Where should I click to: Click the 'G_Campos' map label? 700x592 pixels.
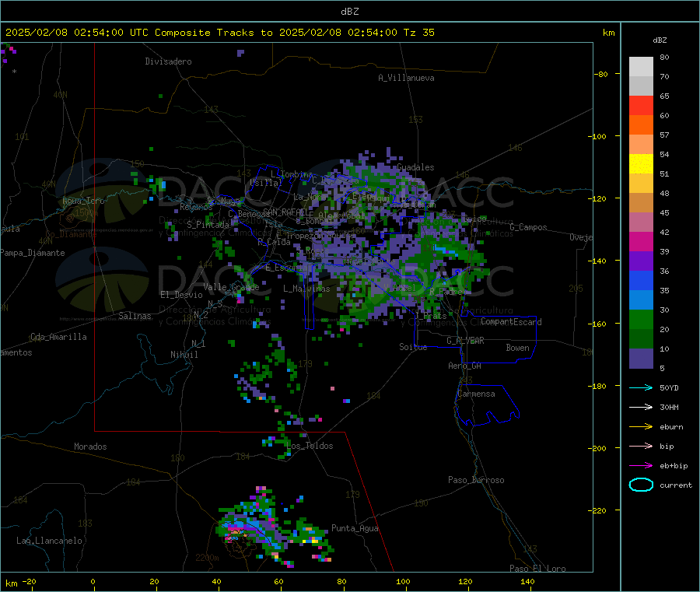(x=528, y=227)
